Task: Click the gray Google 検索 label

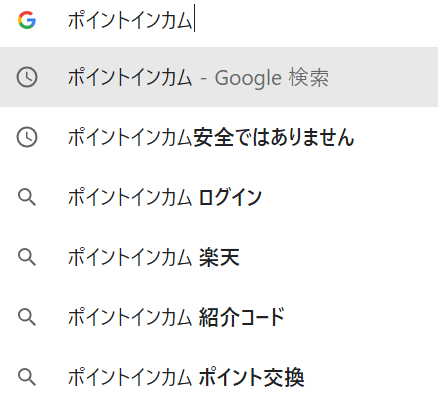Action: point(272,78)
